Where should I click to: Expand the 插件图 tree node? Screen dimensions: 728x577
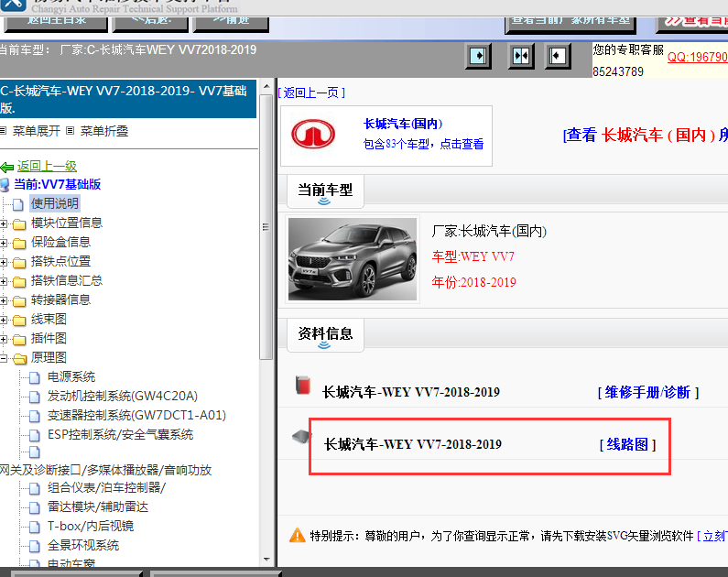coord(4,339)
